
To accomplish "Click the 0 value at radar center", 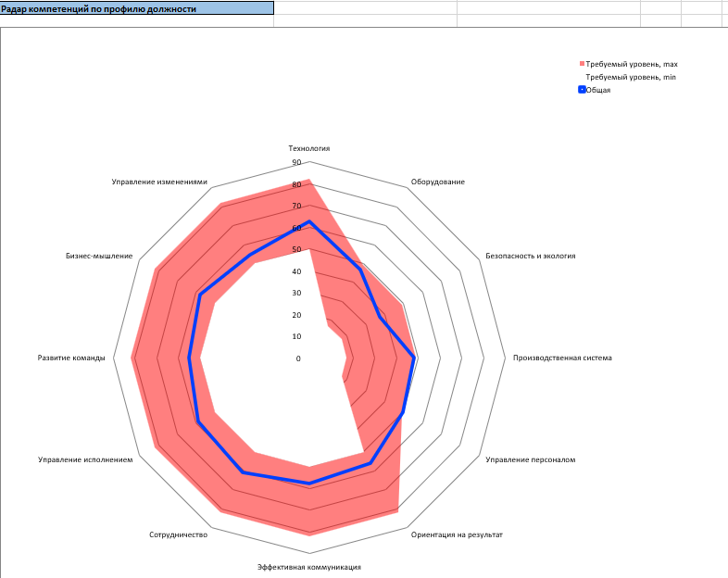I will click(x=298, y=358).
